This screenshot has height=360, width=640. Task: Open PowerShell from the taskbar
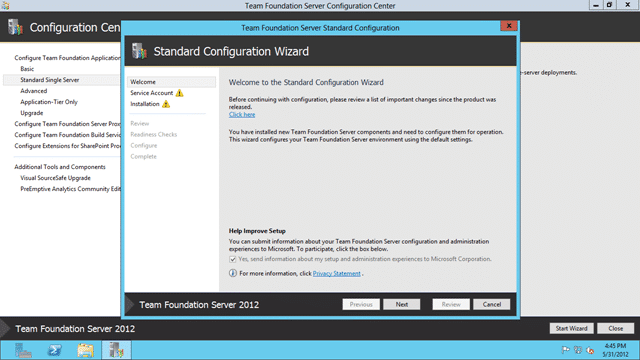[54, 350]
